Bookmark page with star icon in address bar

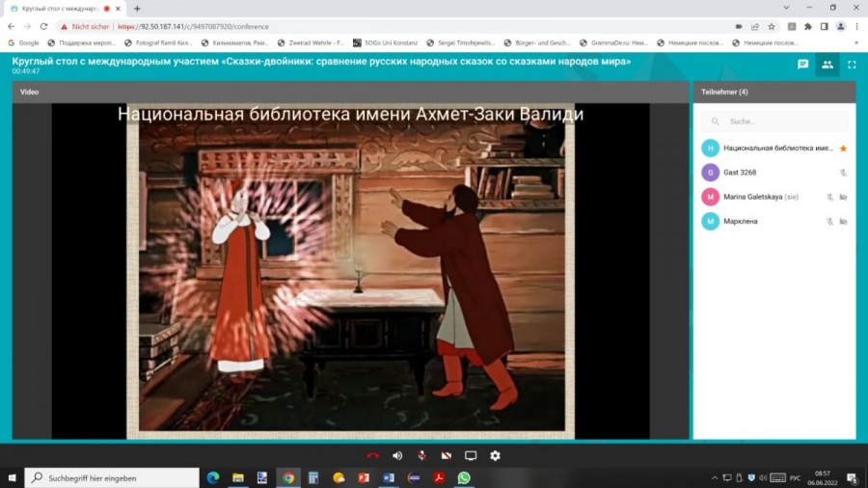point(771,27)
